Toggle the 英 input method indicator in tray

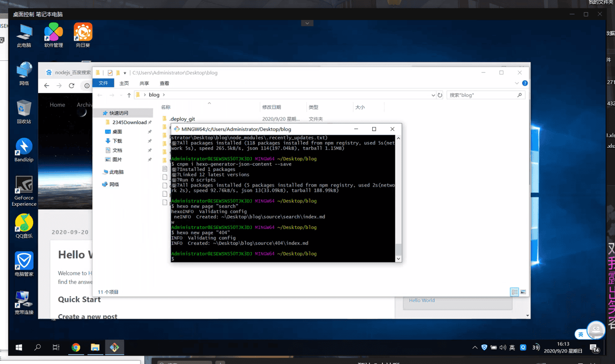512,348
